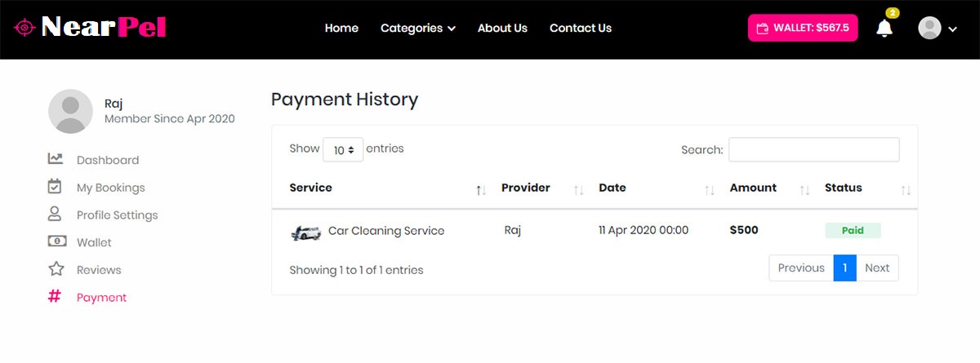Click the notification bell icon

tap(884, 28)
